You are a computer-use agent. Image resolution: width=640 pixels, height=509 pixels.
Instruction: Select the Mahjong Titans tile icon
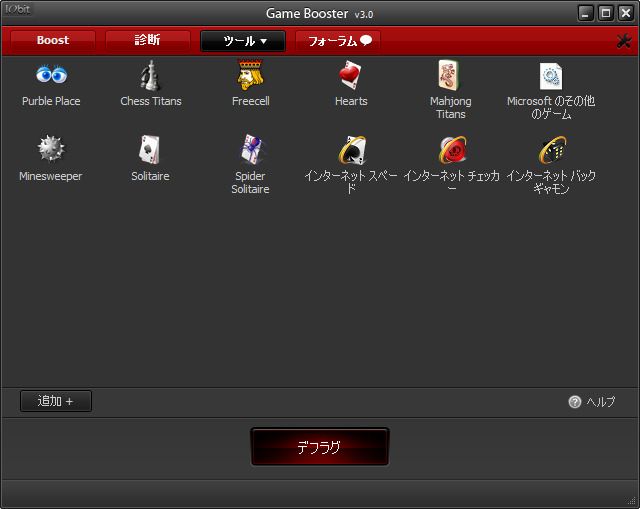[x=449, y=75]
